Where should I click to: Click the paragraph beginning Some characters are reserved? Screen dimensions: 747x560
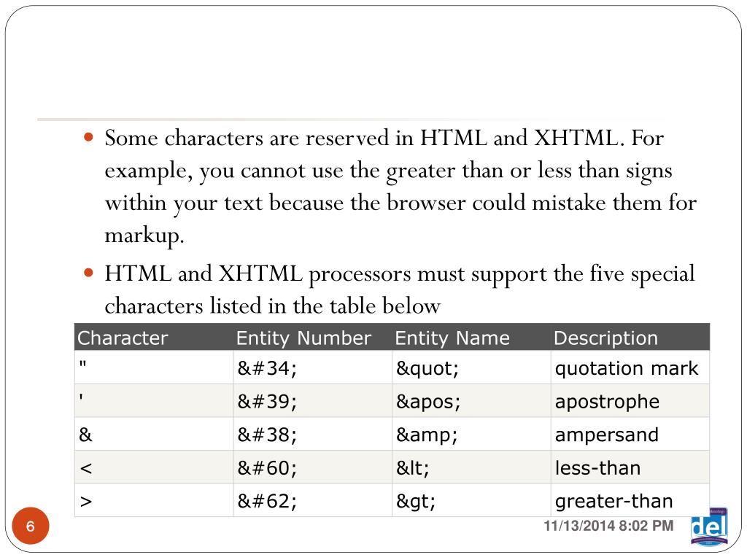coord(400,186)
